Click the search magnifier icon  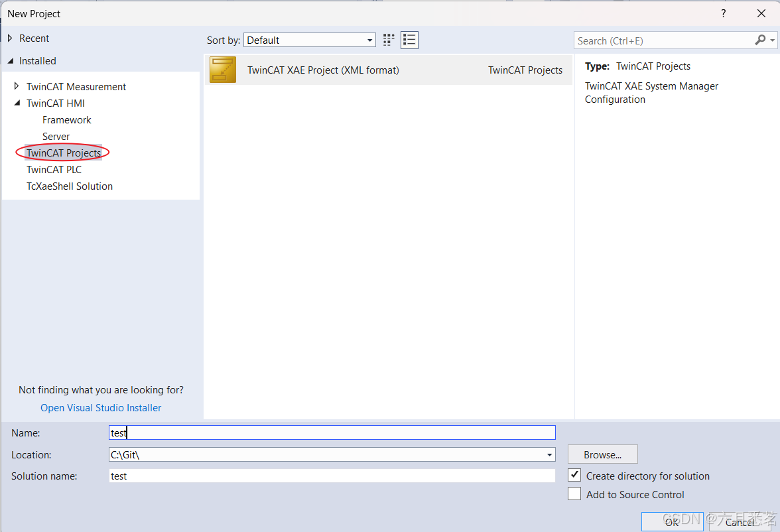[x=760, y=40]
